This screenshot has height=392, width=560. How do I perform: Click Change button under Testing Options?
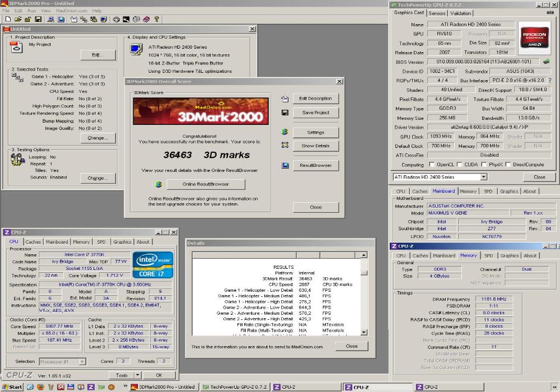coord(97,178)
